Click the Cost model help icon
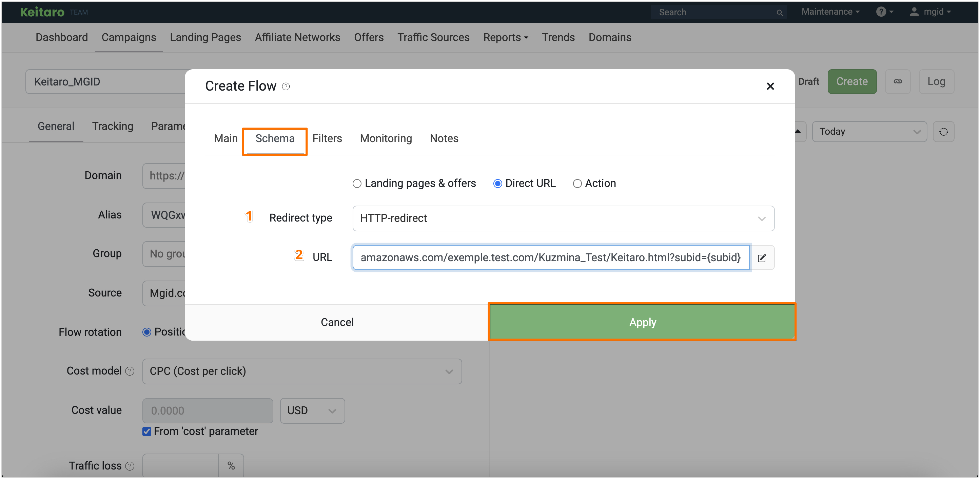This screenshot has height=479, width=980. [x=130, y=371]
